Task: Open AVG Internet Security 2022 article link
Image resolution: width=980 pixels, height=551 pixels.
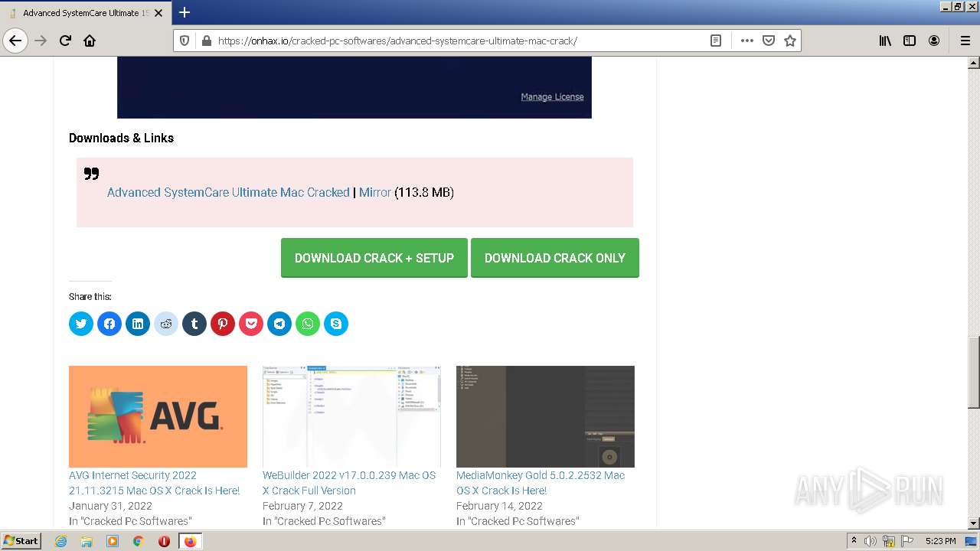Action: (154, 483)
